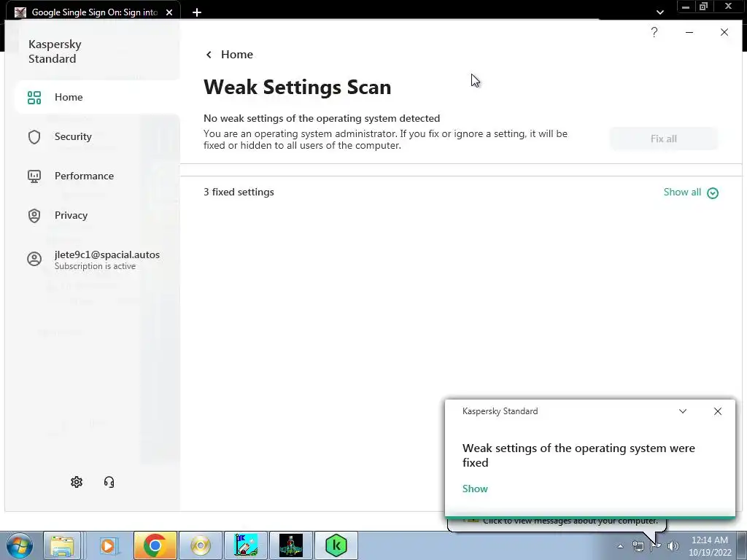Click the volume speaker tray icon
The width and height of the screenshot is (747, 560).
click(673, 546)
